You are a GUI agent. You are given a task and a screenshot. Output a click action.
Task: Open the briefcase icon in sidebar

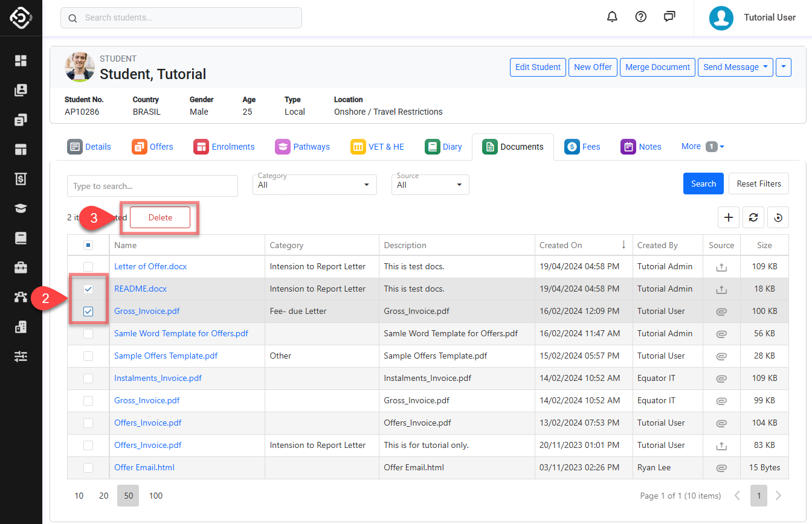coord(21,267)
